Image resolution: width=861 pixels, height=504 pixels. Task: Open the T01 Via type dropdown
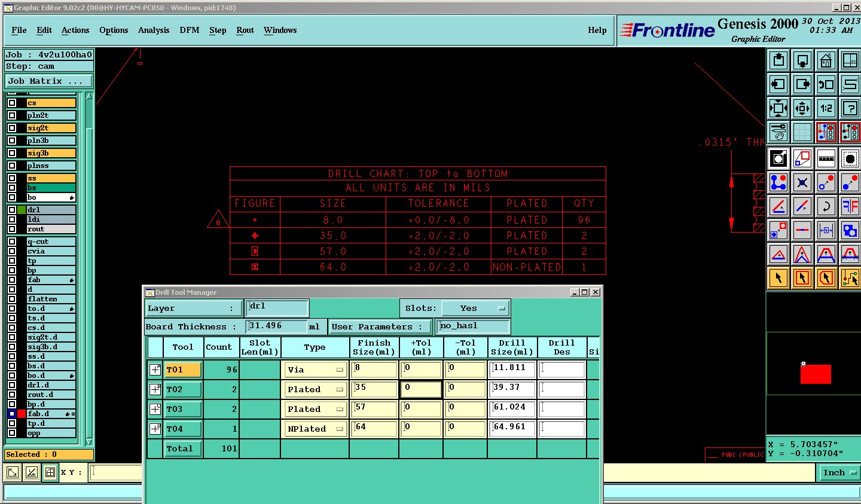pos(315,370)
